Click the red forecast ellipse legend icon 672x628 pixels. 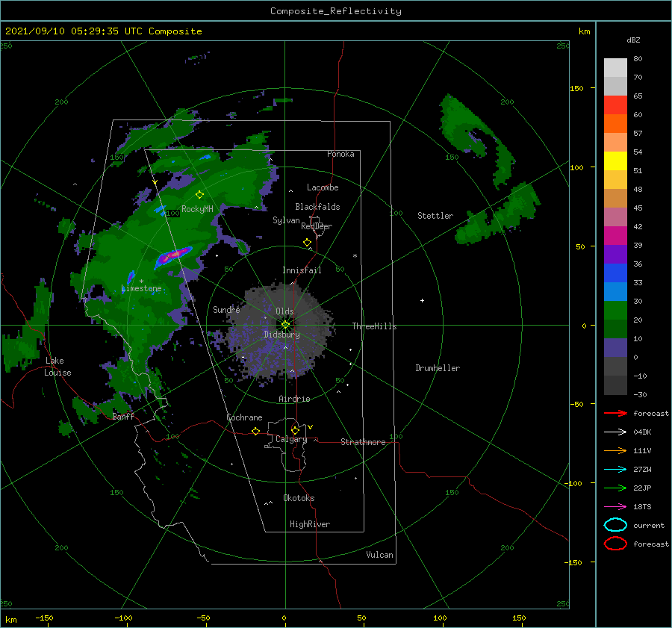[615, 544]
